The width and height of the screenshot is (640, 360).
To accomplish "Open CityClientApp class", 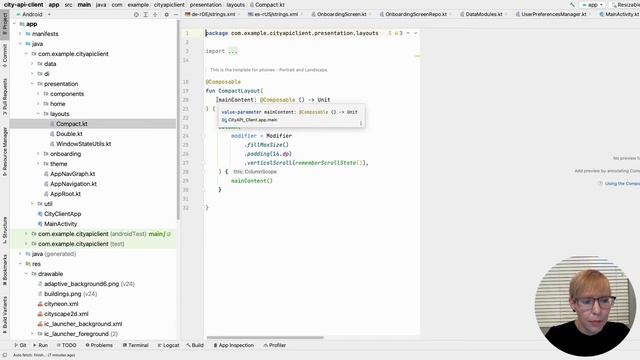I will point(62,214).
